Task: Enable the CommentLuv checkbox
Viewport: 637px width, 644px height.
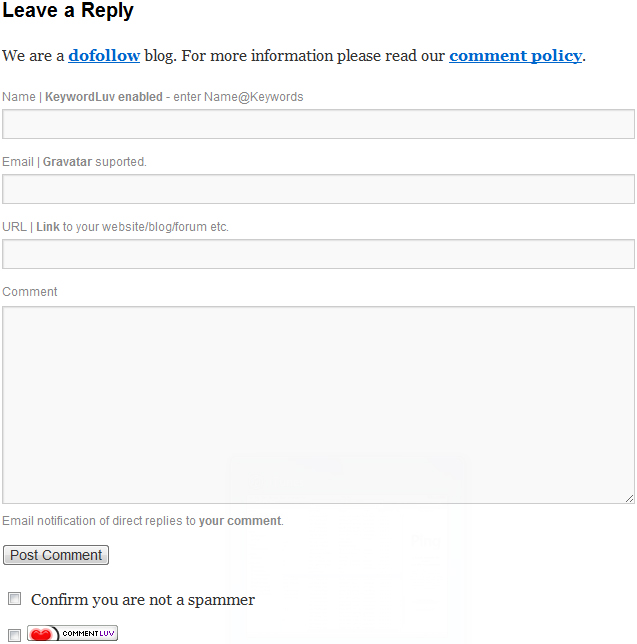Action: coord(14,635)
